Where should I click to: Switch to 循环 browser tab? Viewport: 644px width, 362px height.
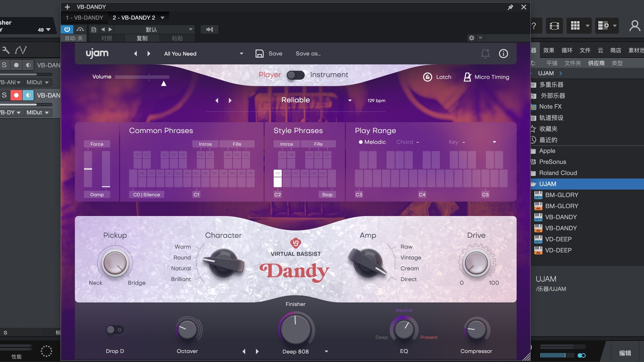pyautogui.click(x=567, y=50)
